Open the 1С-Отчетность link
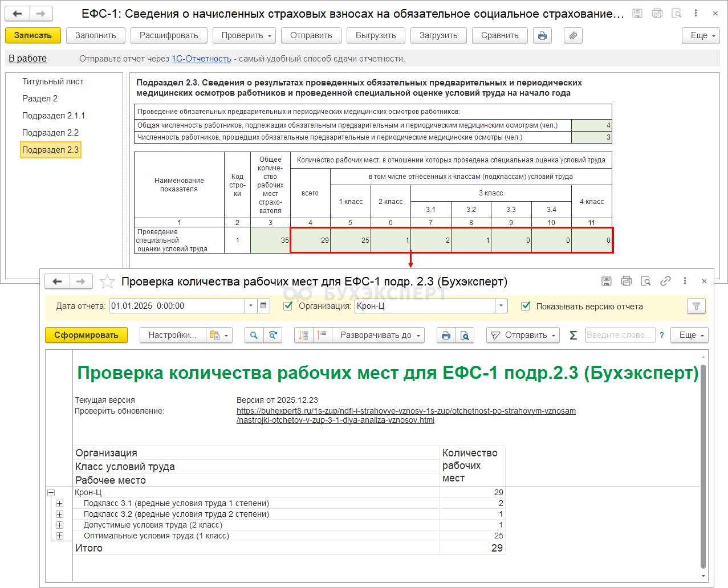728x588 pixels. coord(201,59)
